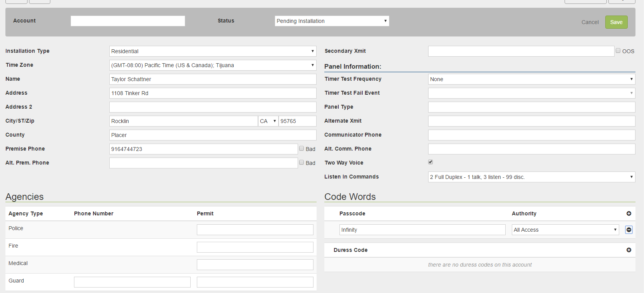Change the All Access authority dropdown
This screenshot has height=293, width=644.
[565, 230]
